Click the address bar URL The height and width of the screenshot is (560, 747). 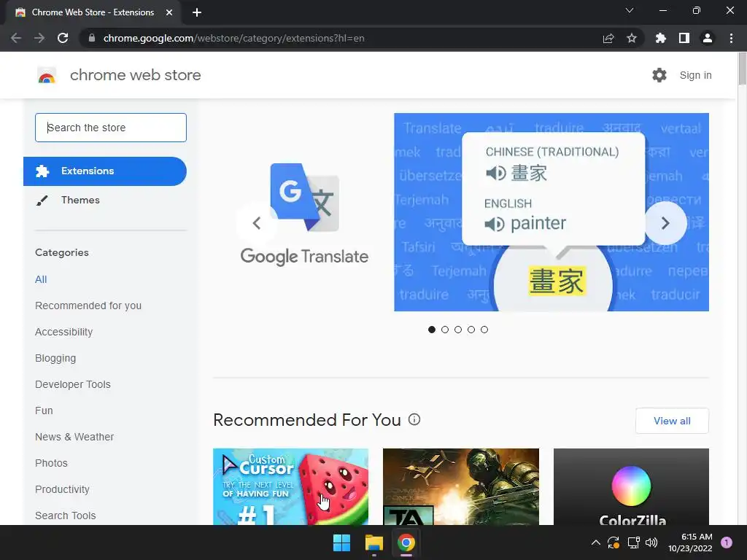pyautogui.click(x=233, y=38)
